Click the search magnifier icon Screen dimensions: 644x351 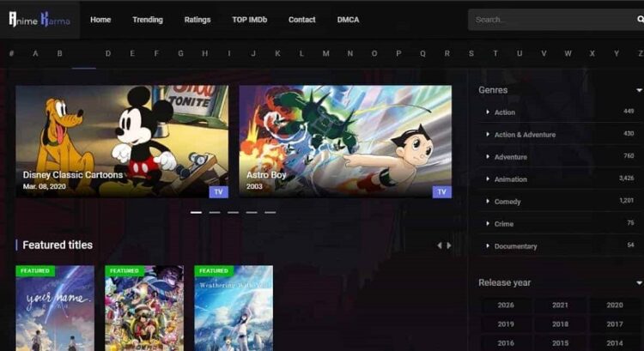[x=640, y=19]
